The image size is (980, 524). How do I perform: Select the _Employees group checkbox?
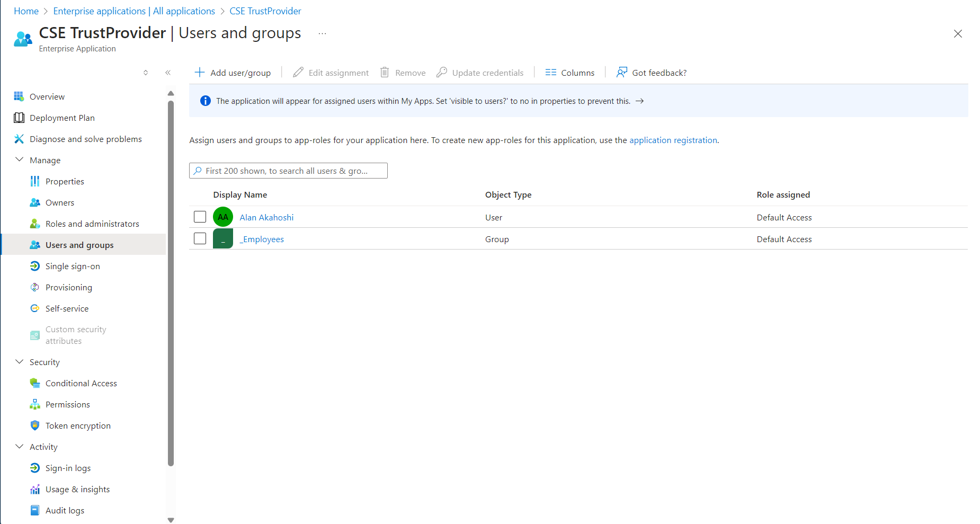tap(200, 239)
